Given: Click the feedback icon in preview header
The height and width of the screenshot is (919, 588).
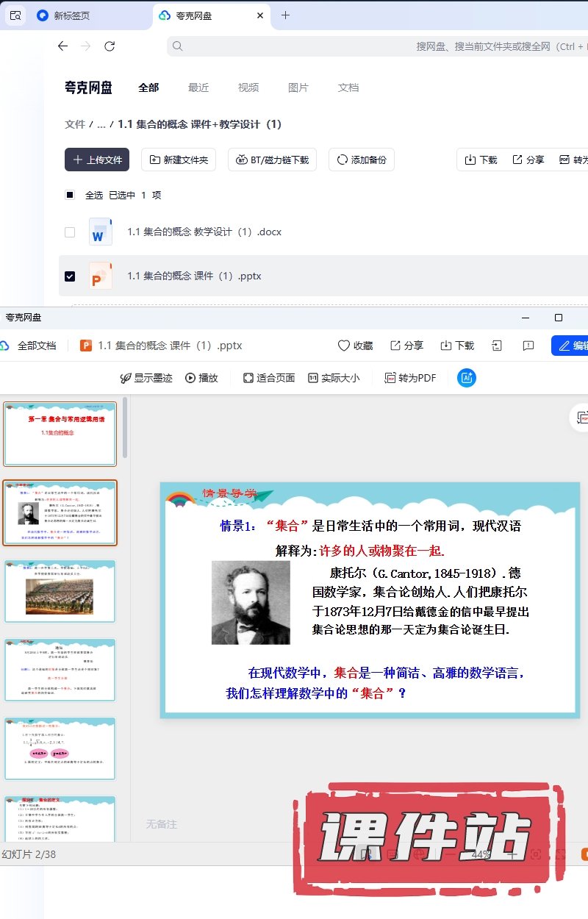Looking at the screenshot, I should click(x=528, y=346).
